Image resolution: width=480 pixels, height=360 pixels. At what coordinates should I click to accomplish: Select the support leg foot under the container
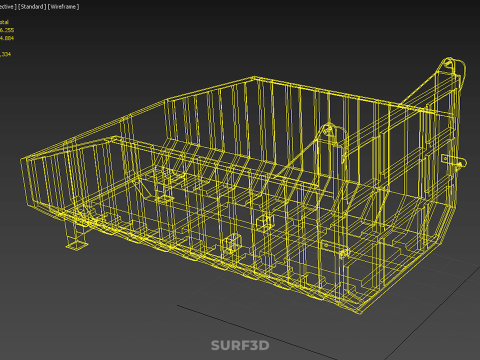(x=77, y=245)
